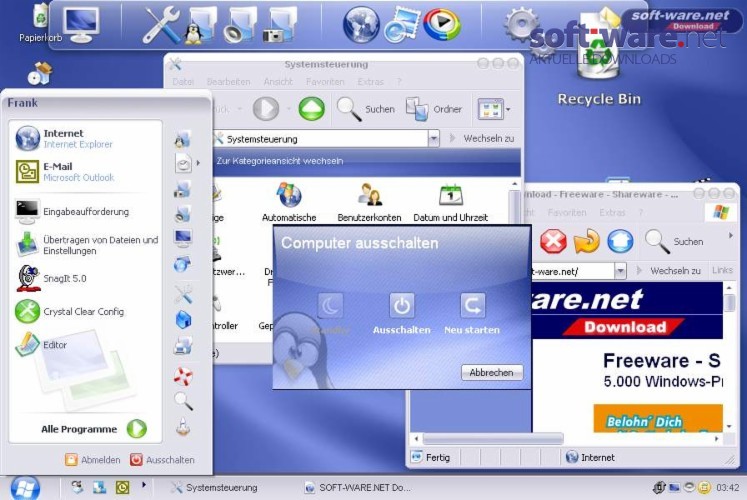Click the magnifier icon in start menu sidebar
747x500 pixels.
183,401
